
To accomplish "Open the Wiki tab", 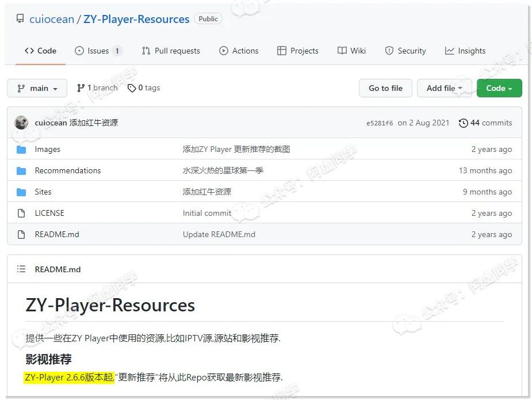I will [351, 51].
